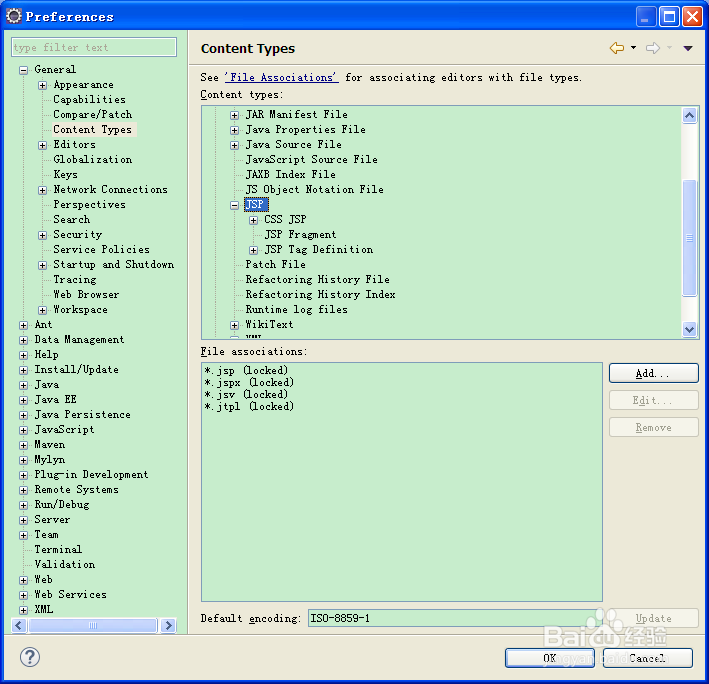Focus the type filter text field
This screenshot has height=684, width=709.
point(94,47)
